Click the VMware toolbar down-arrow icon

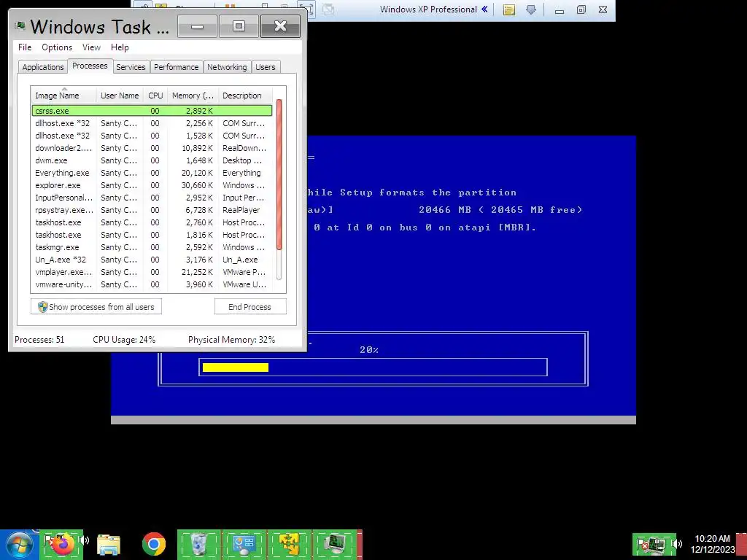[x=531, y=9]
